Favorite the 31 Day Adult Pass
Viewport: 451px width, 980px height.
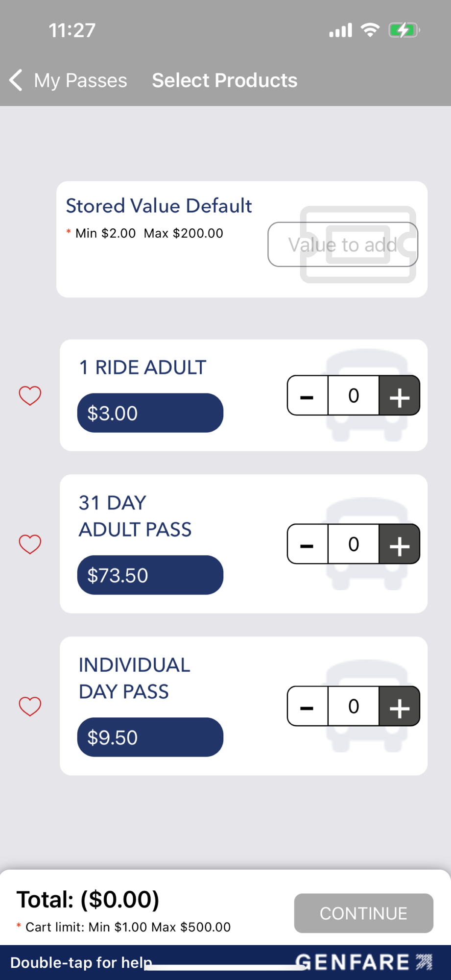click(x=30, y=544)
